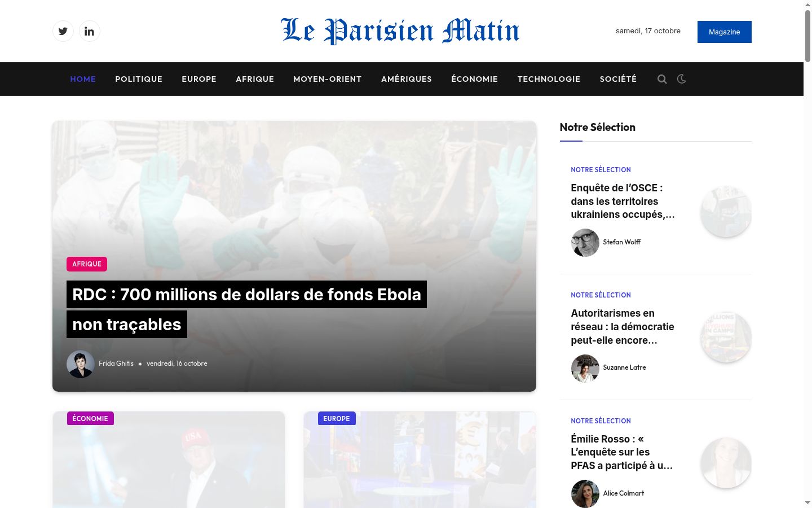Open Alice Colmart author avatar
This screenshot has height=508, width=812.
tap(585, 493)
